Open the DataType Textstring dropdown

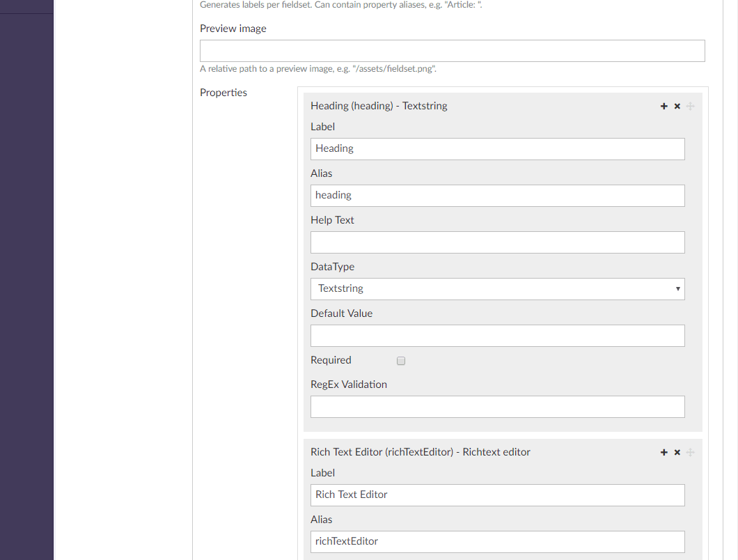[x=498, y=289]
